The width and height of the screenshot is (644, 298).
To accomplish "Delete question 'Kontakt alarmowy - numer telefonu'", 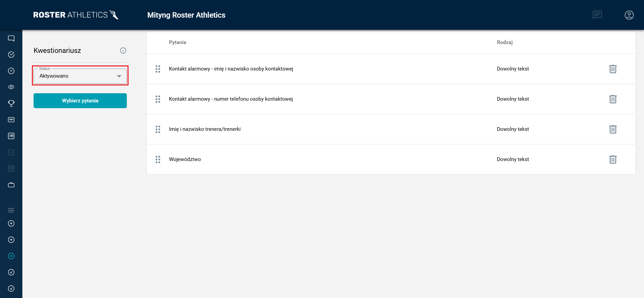I will [613, 99].
